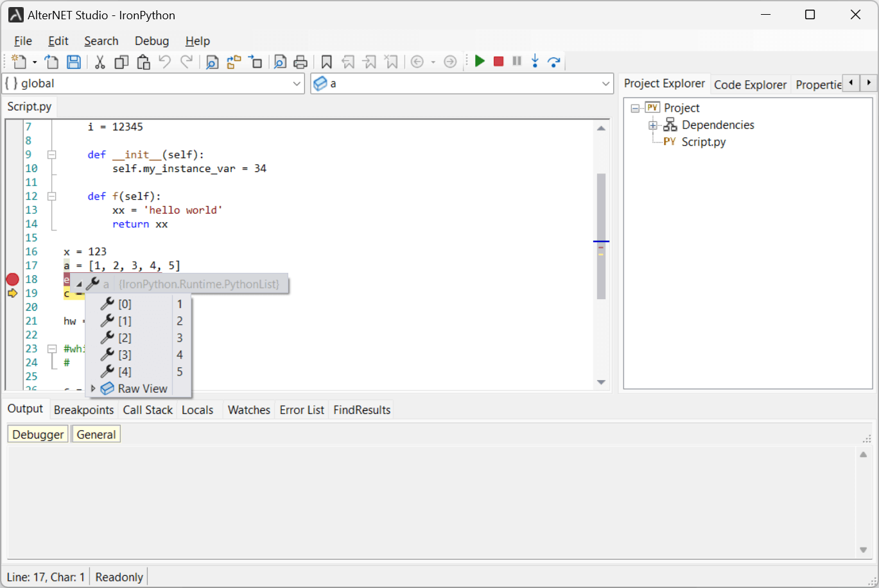Click the Undo toolbar icon

pos(165,62)
